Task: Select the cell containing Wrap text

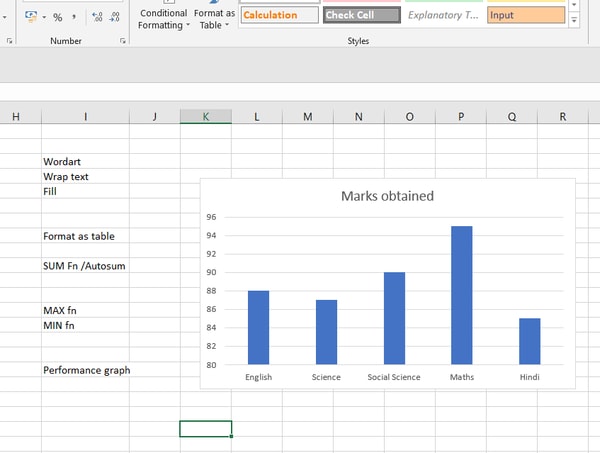Action: click(85, 176)
